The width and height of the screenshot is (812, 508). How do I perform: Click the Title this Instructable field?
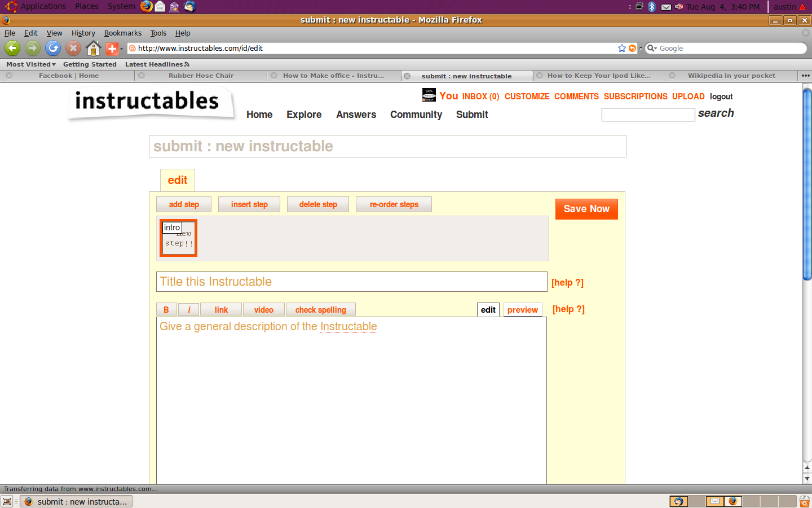(x=351, y=282)
